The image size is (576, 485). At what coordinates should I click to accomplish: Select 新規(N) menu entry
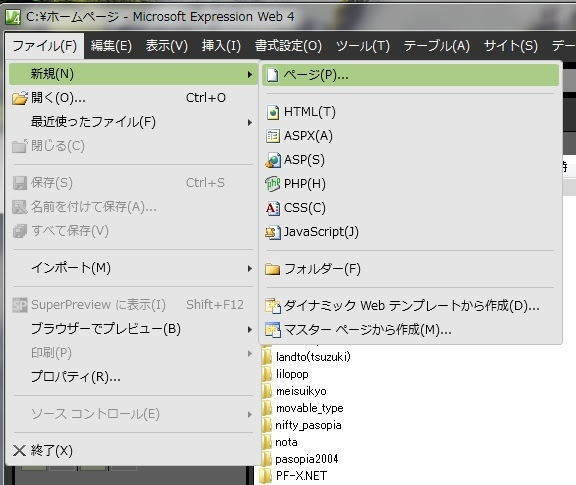point(133,74)
